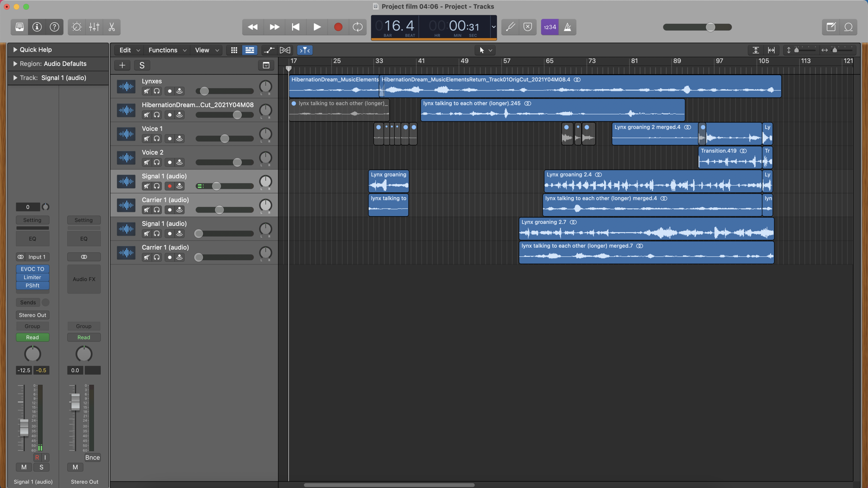Toggle the metronome click
Screen dimensions: 868x488
click(x=567, y=27)
